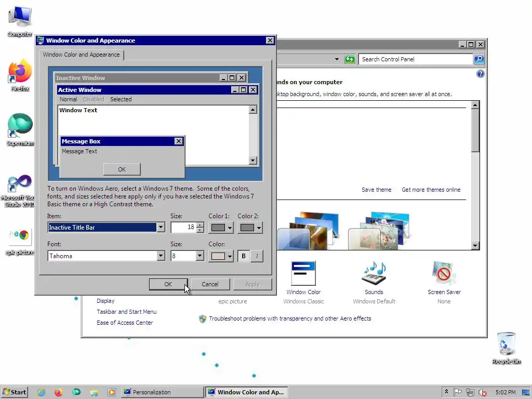Image resolution: width=532 pixels, height=399 pixels.
Task: Open Window Color icon in Personalization
Action: click(x=303, y=278)
